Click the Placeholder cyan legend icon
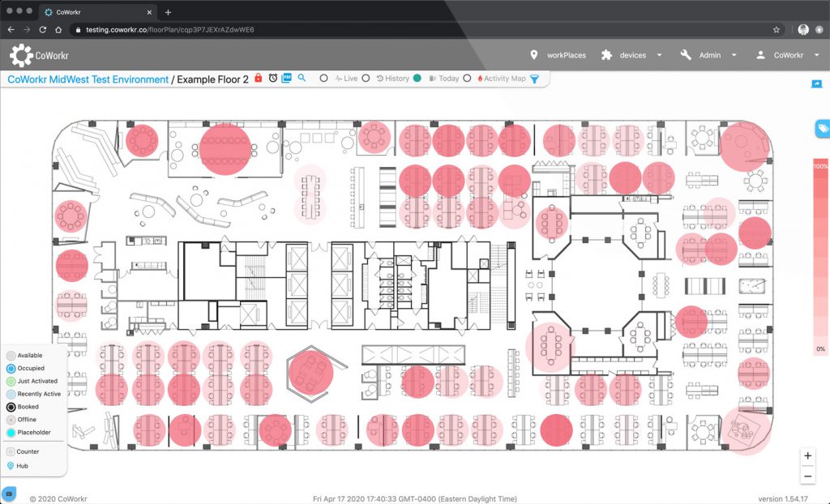 coord(11,433)
